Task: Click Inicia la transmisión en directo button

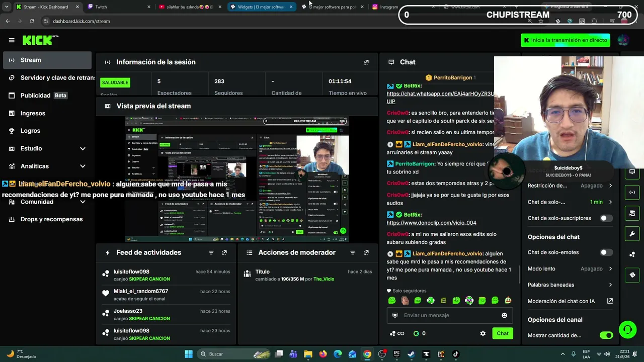Action: point(566,40)
